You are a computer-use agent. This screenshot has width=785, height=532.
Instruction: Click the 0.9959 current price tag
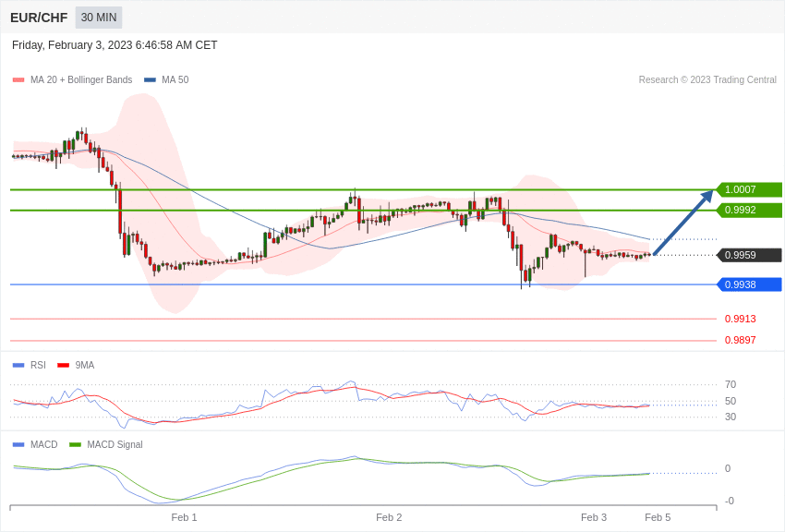click(x=749, y=255)
